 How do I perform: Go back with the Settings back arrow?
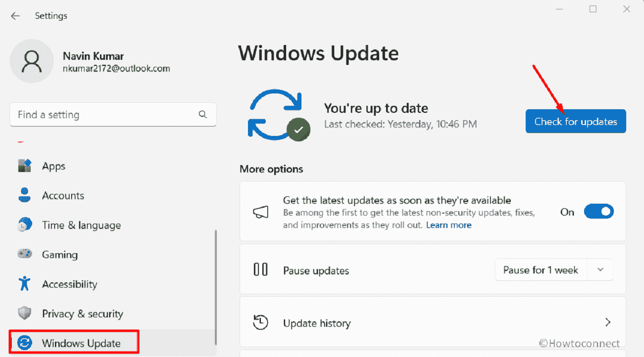pos(15,16)
